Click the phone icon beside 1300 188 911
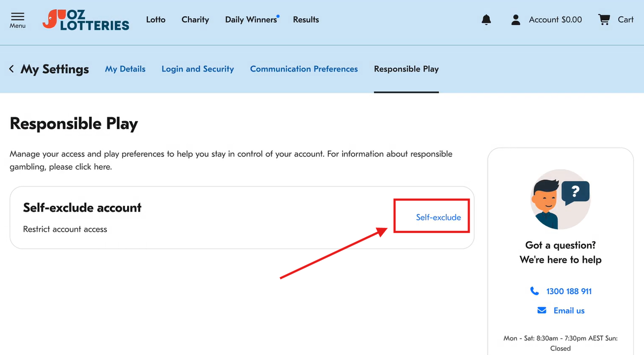Viewport: 644px width, 355px height. point(534,291)
